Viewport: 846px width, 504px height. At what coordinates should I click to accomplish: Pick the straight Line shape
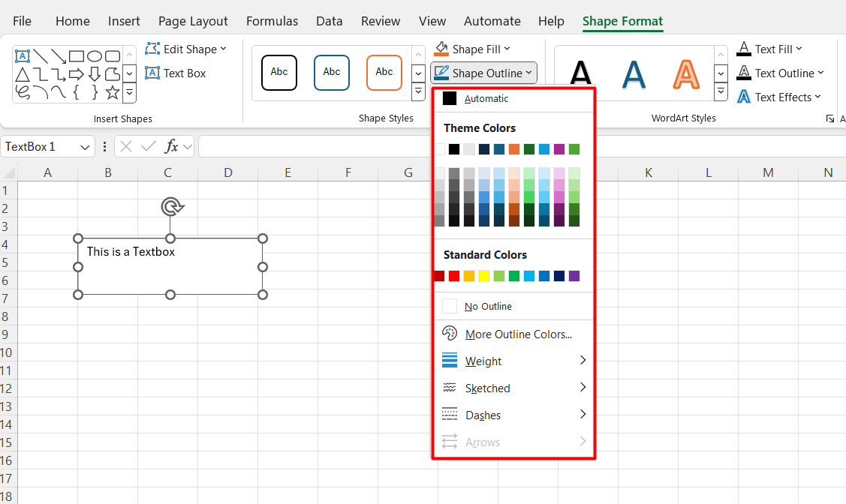[41, 56]
